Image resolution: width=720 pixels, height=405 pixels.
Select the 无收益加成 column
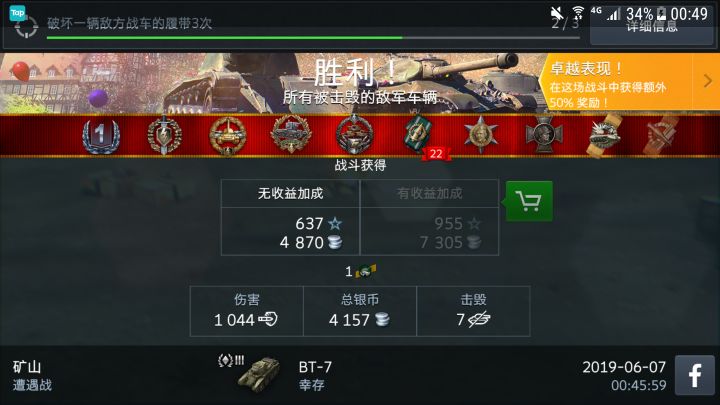point(290,217)
